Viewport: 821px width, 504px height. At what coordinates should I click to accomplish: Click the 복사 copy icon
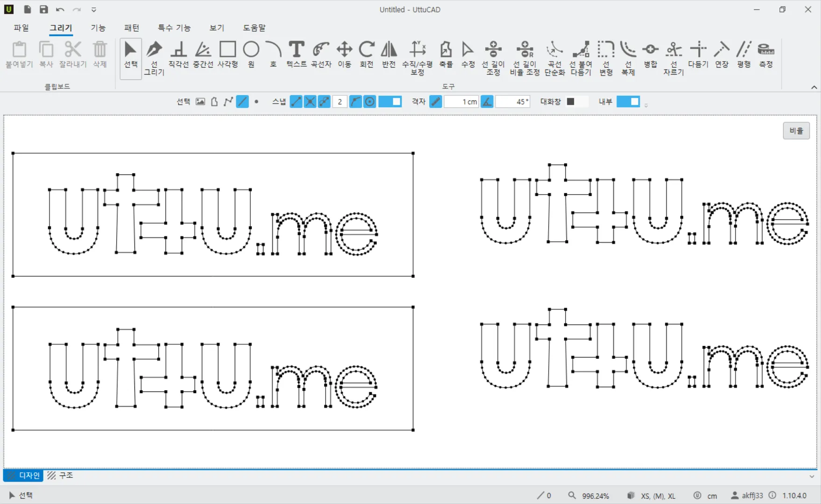(x=46, y=55)
